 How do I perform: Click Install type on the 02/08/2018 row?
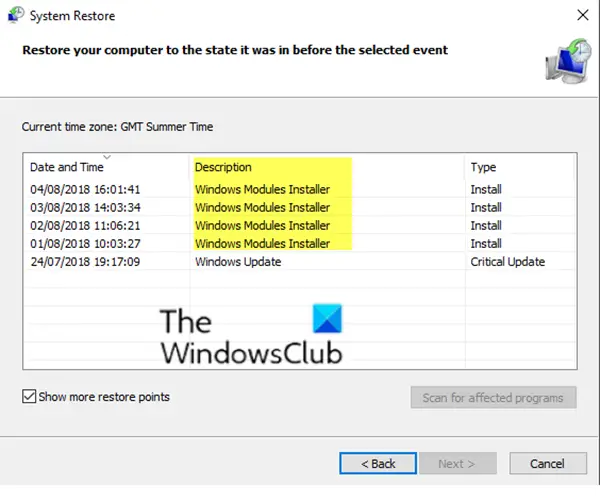pos(486,225)
